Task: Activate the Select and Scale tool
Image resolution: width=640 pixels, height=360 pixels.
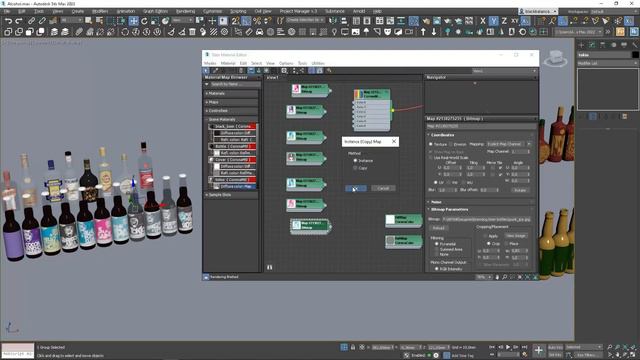Action: click(155, 21)
